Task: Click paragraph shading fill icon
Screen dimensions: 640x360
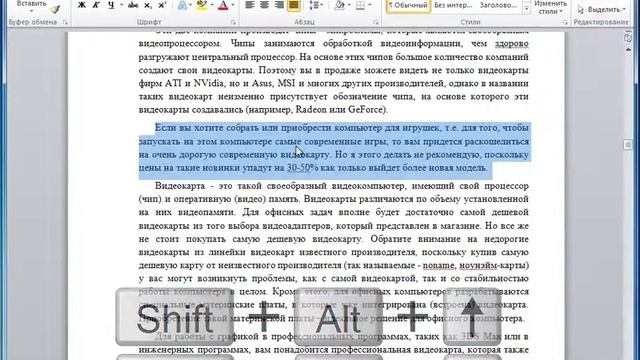Action: coord(340,5)
